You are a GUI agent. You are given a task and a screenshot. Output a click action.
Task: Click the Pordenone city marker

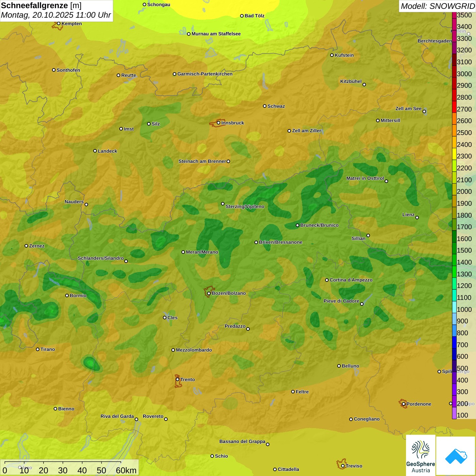(x=404, y=404)
